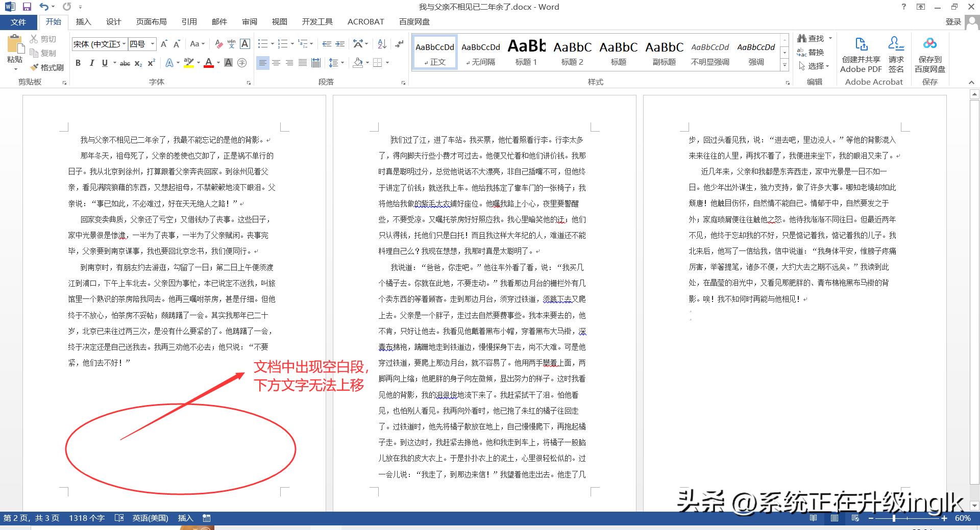Decrease paragraph indent

327,44
